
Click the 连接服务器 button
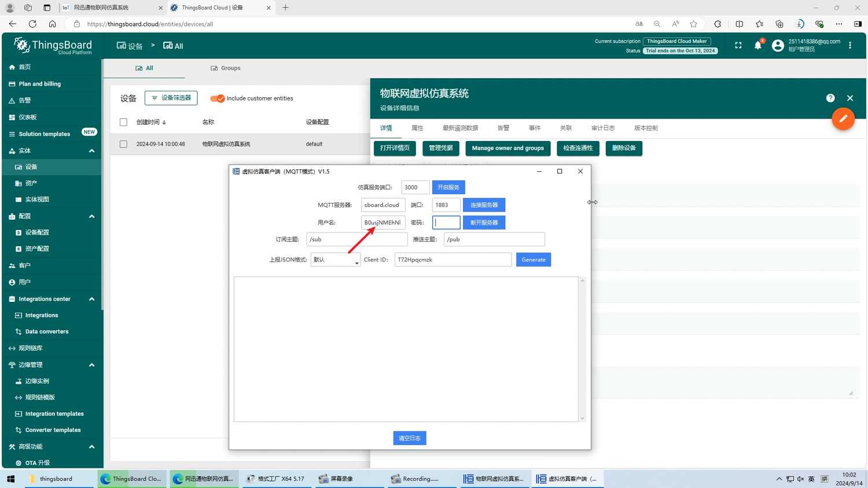click(x=484, y=205)
